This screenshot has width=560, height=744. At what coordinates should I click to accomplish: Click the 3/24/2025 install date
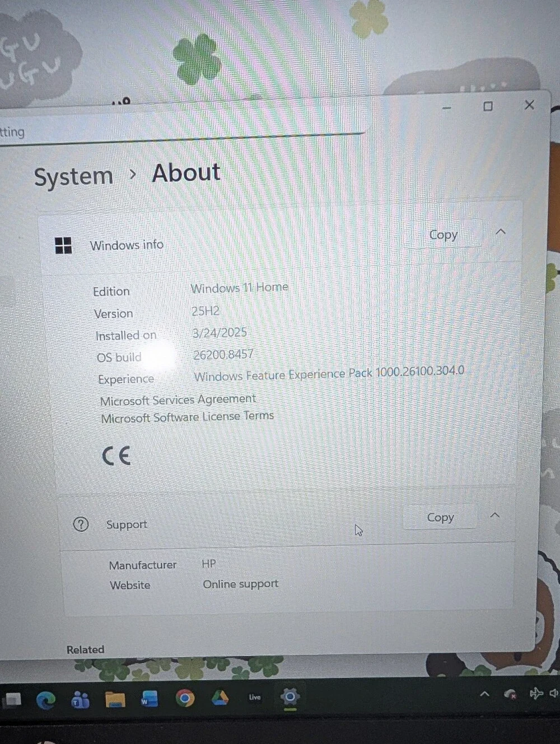coord(220,333)
